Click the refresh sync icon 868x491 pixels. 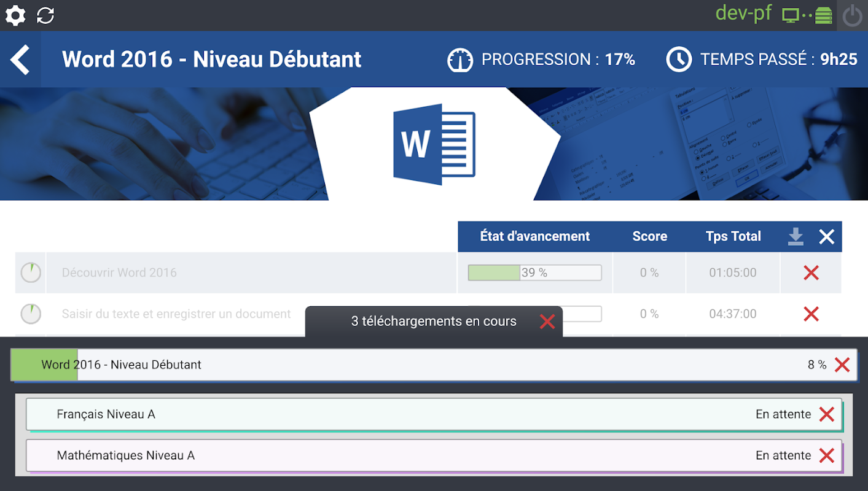pyautogui.click(x=45, y=15)
